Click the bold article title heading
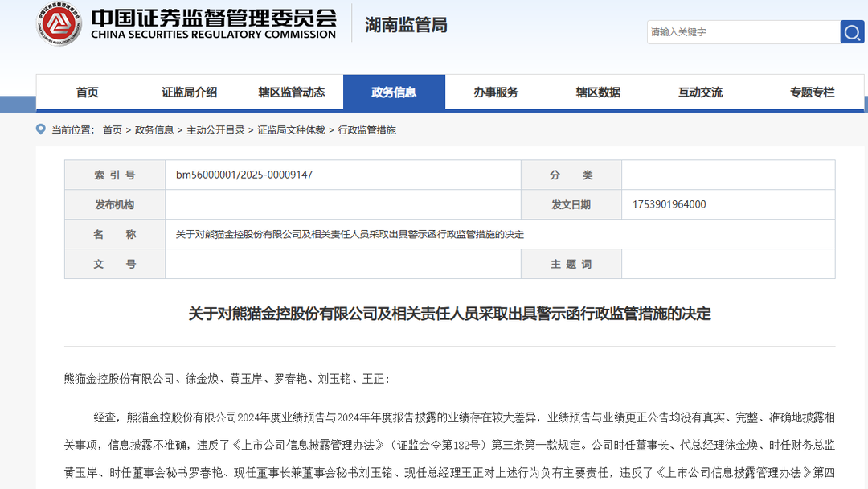868x489 pixels. click(x=449, y=314)
